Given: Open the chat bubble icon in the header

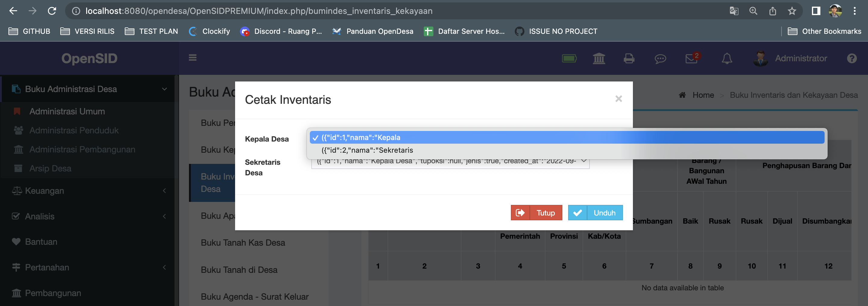Looking at the screenshot, I should 660,59.
